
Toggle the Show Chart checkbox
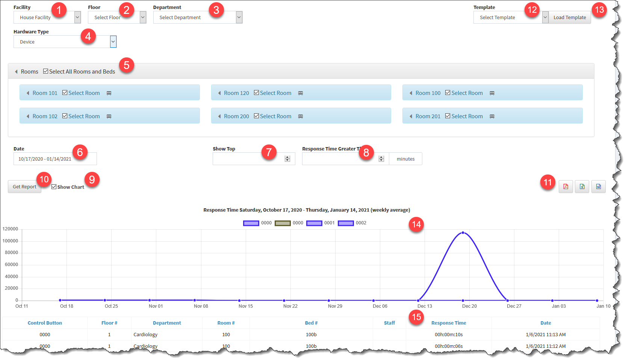click(54, 187)
